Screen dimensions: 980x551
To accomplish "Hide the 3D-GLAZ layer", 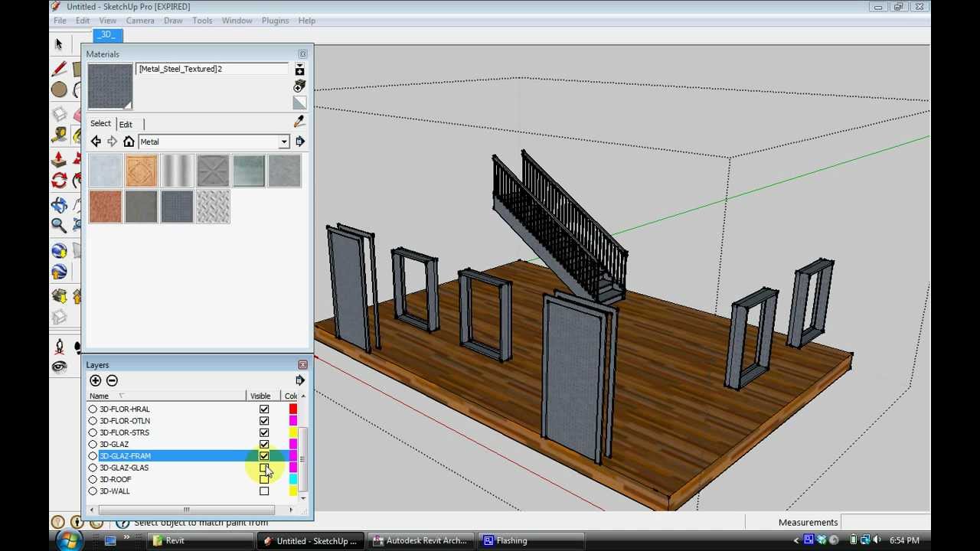I will pyautogui.click(x=264, y=444).
